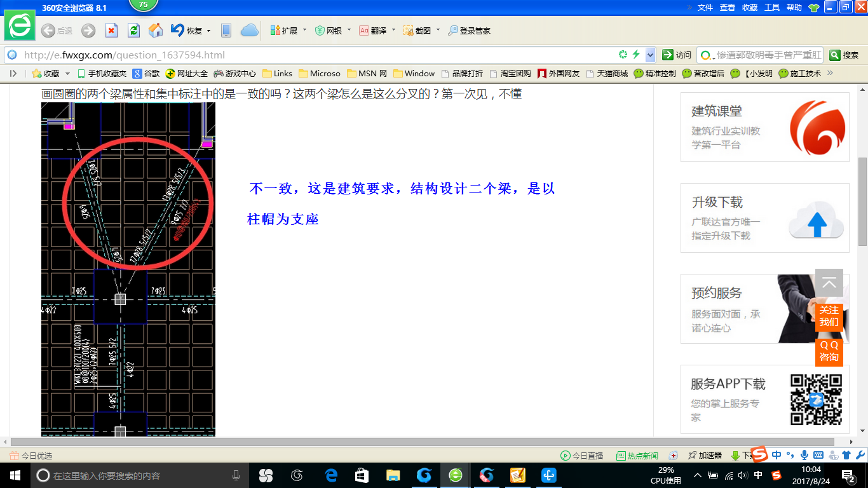The image size is (868, 488).
Task: Open the Links bookmark folder
Action: pyautogui.click(x=278, y=73)
